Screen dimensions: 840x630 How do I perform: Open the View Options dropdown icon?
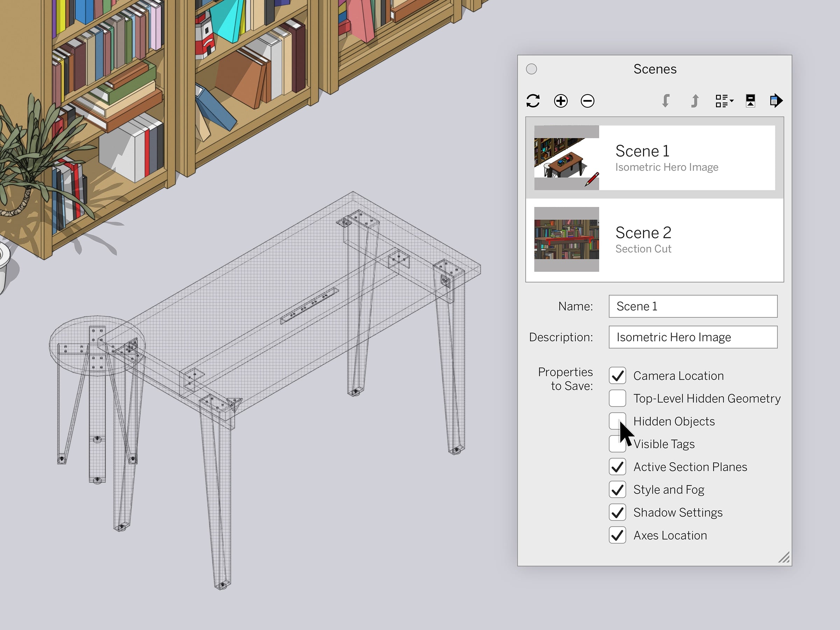click(724, 101)
